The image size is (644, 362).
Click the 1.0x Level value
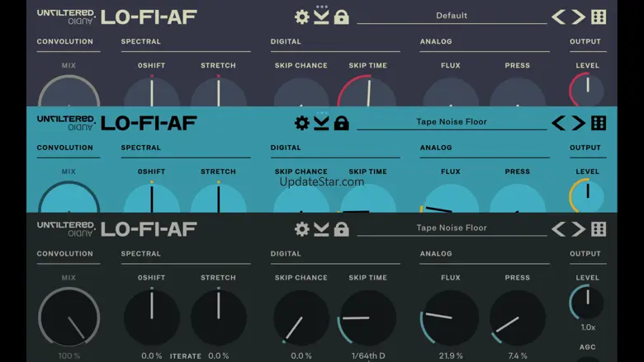[588, 327]
